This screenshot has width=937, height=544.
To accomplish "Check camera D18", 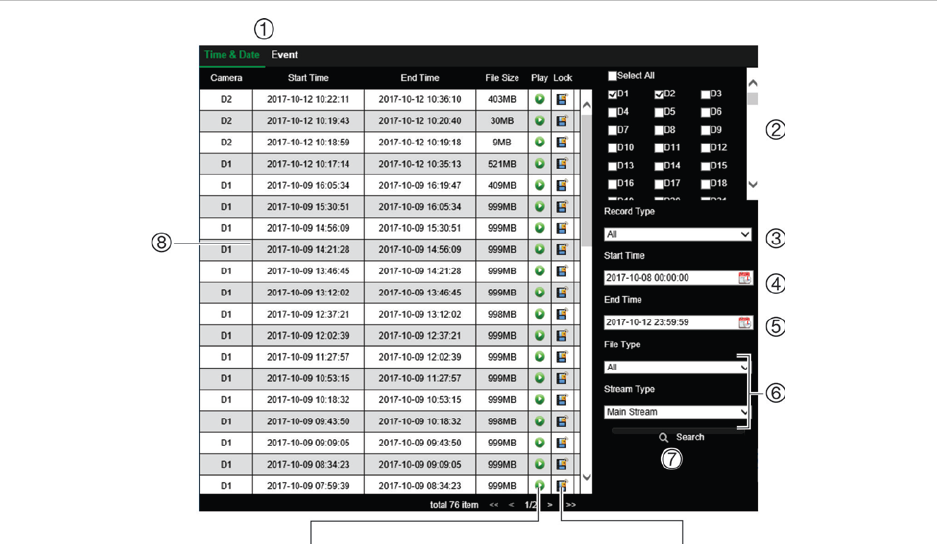I will pos(705,184).
